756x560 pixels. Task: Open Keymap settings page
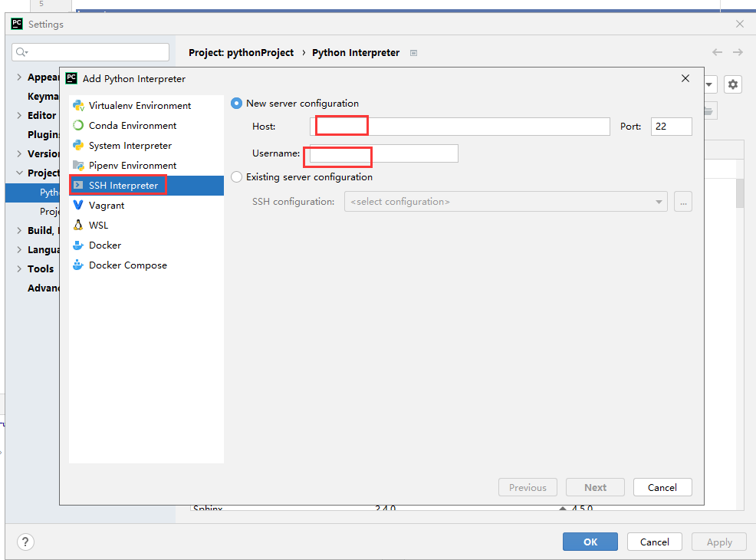[43, 97]
